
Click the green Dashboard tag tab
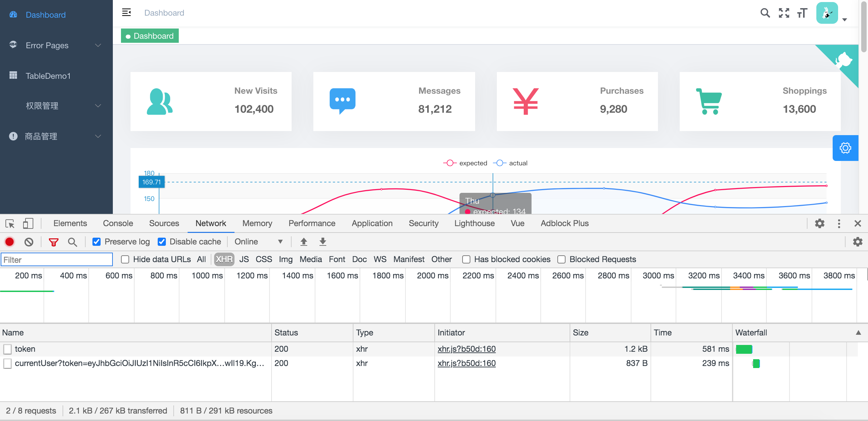pos(150,36)
